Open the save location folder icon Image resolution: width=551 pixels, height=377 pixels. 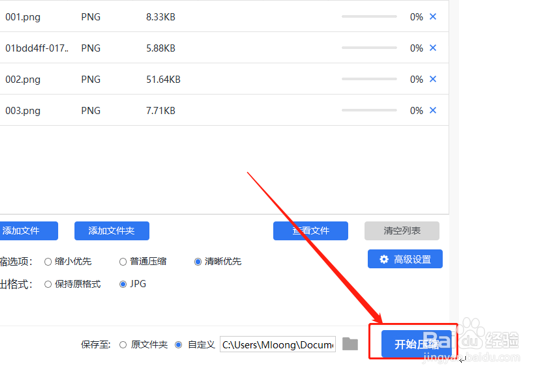(350, 344)
